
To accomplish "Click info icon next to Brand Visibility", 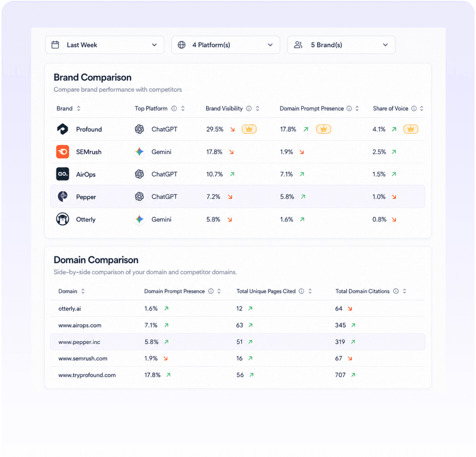I will point(249,108).
